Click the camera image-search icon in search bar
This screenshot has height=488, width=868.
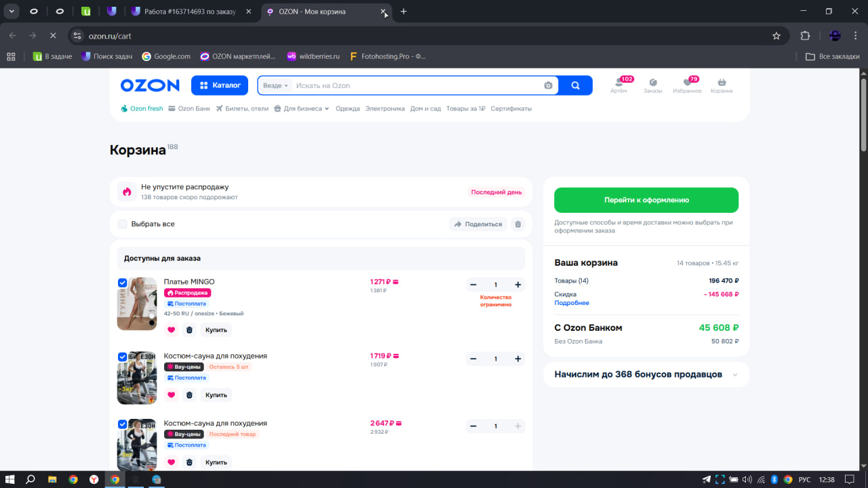coord(548,85)
